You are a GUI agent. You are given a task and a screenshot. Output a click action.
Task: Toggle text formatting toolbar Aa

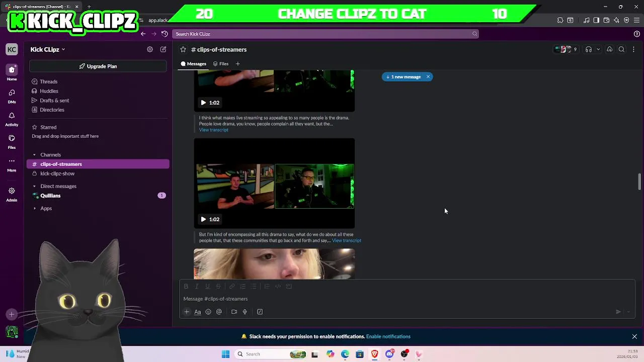[198, 312]
